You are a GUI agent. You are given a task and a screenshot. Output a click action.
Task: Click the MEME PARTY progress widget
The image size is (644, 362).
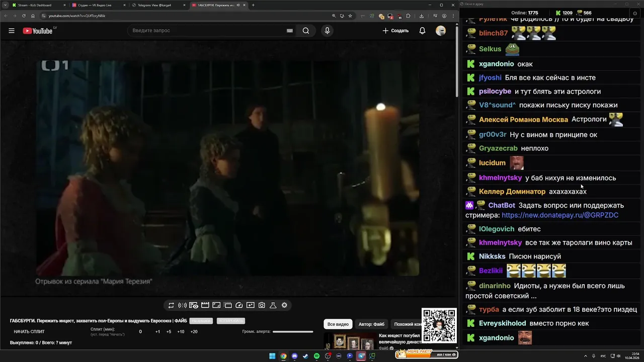[426, 354]
